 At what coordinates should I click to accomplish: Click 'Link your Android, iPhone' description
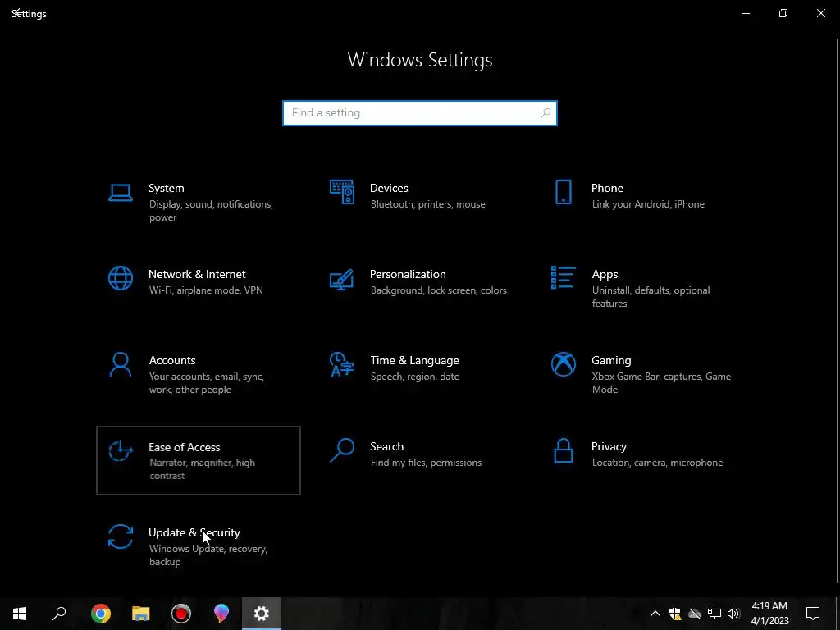pyautogui.click(x=648, y=204)
